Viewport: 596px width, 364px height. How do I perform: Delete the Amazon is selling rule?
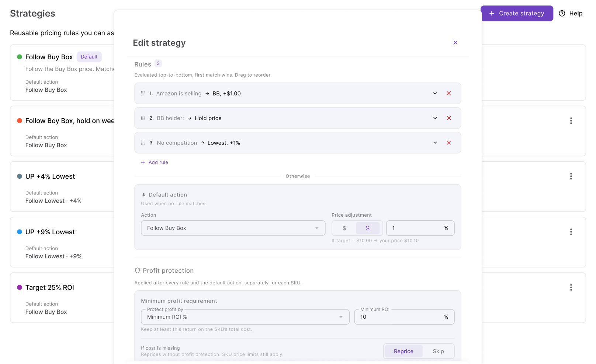[449, 94]
